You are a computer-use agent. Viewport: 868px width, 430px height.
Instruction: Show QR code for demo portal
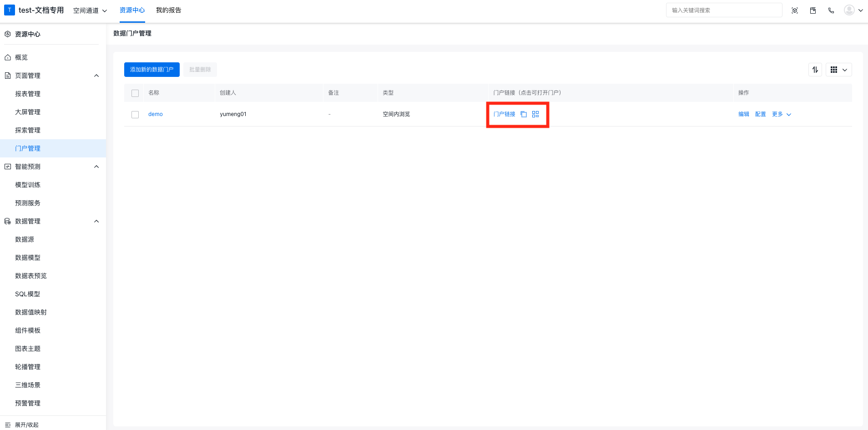535,114
